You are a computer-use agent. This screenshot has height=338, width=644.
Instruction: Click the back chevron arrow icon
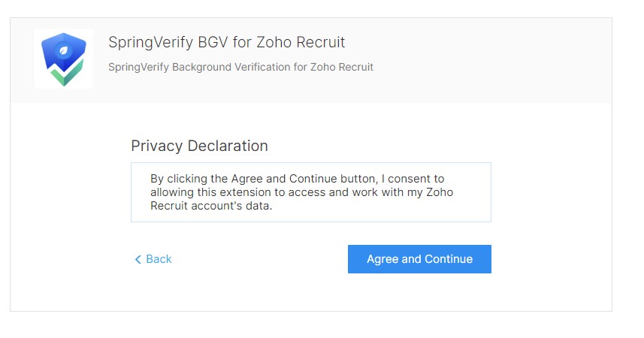[138, 259]
